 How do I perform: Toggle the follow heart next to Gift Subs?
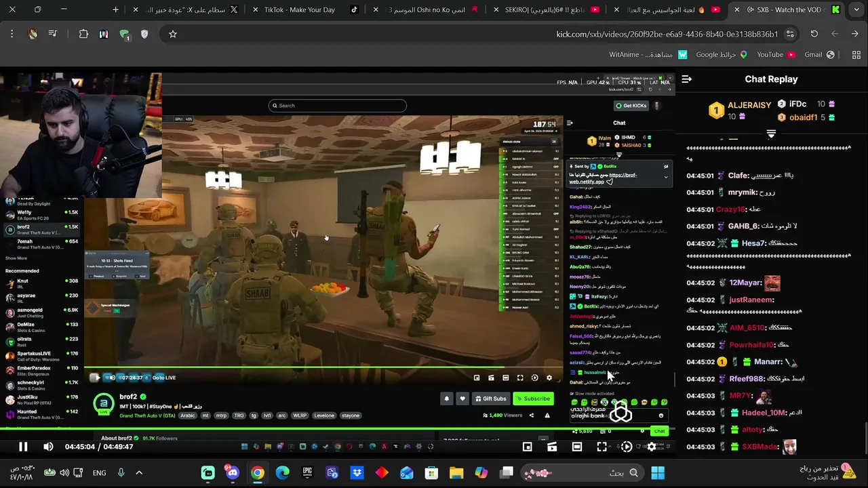[x=462, y=399]
